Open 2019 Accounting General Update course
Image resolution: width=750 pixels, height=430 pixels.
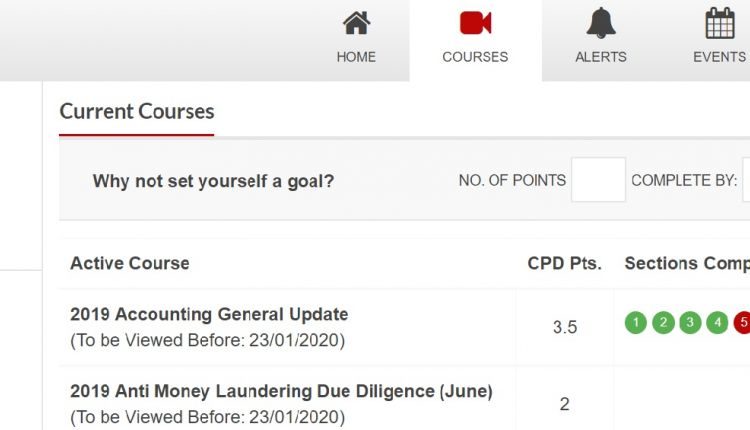click(x=209, y=314)
